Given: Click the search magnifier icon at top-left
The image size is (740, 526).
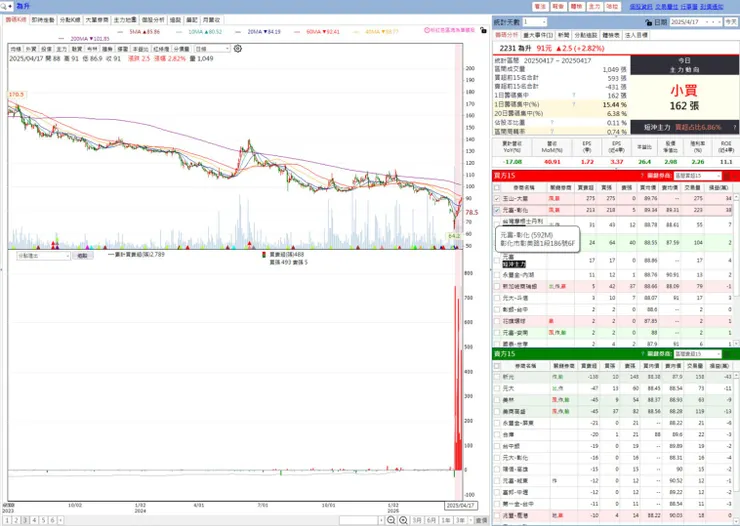Looking at the screenshot, I should click(x=3, y=7).
